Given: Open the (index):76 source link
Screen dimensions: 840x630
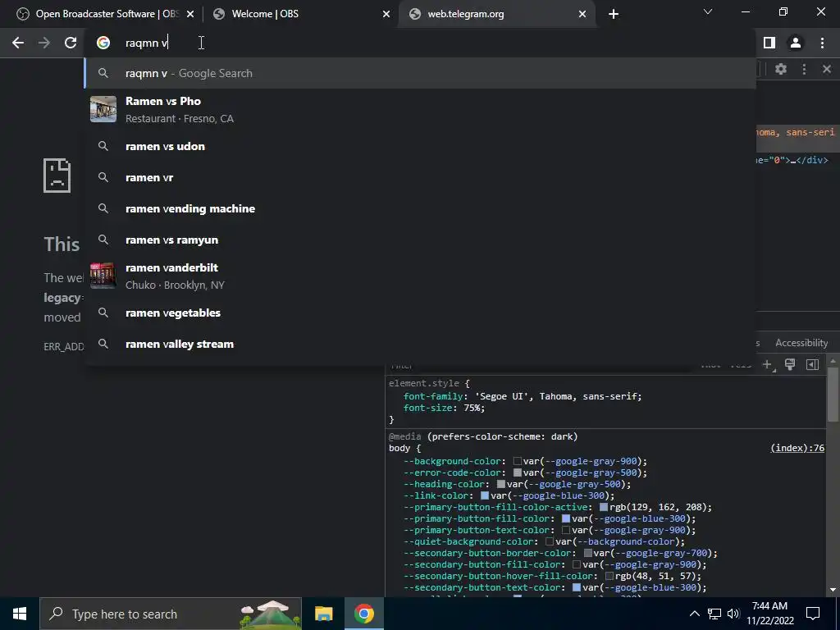Looking at the screenshot, I should (x=797, y=449).
